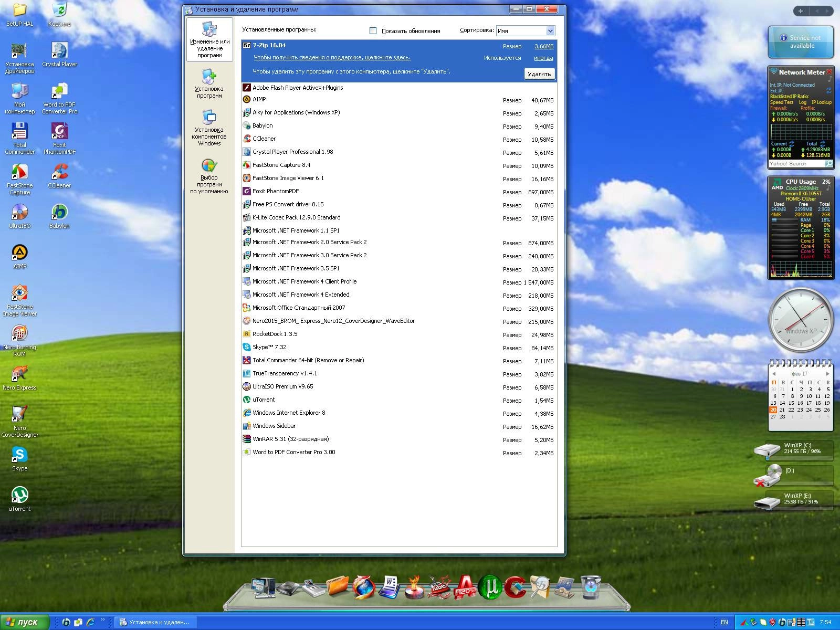
Task: Click the 7-Zip size link 3,66МБ
Action: coord(544,46)
